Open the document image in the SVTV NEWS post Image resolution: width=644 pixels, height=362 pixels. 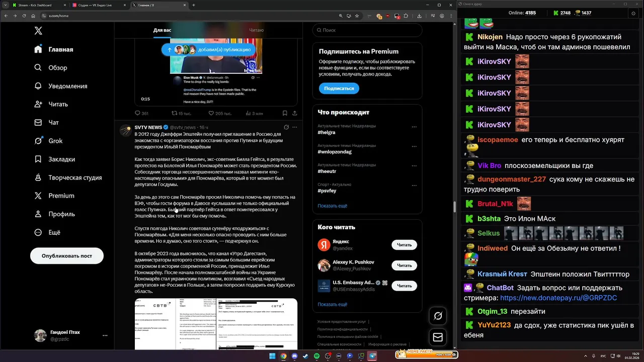pyautogui.click(x=216, y=324)
